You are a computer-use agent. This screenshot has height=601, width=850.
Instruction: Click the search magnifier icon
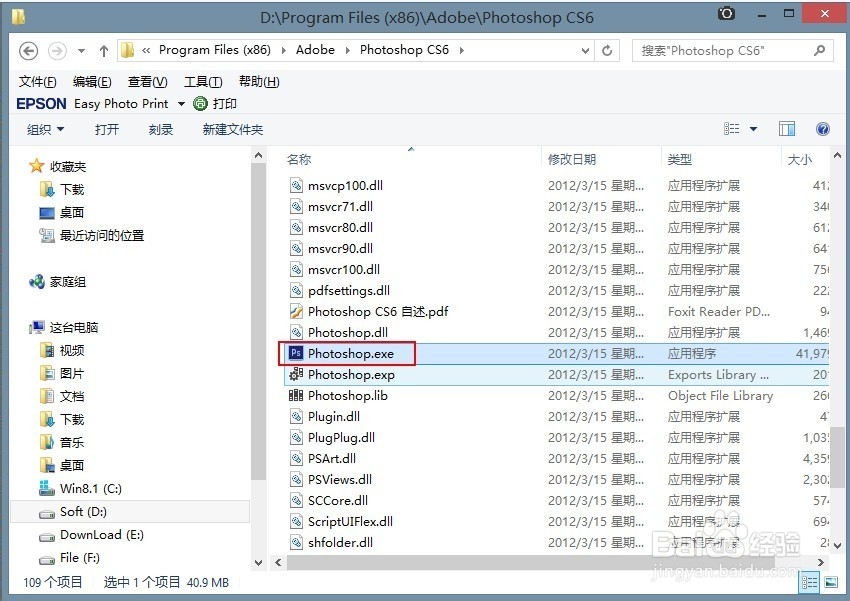click(x=820, y=50)
